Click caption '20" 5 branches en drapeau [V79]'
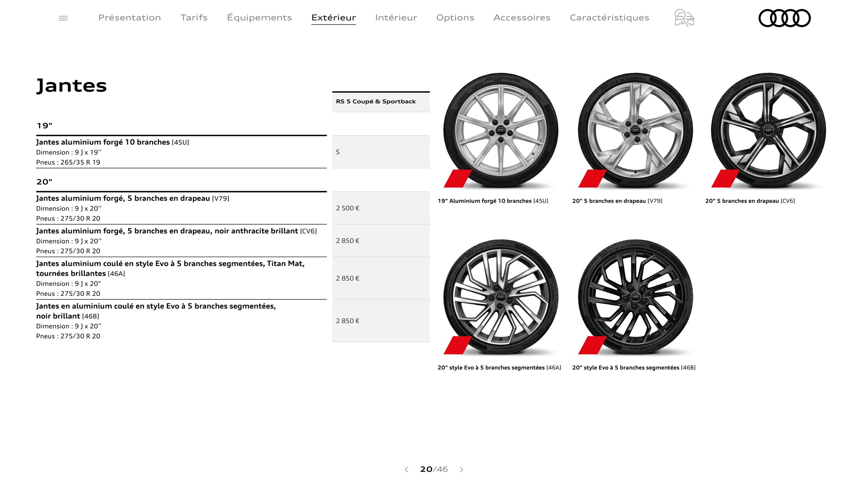The width and height of the screenshot is (868, 488). tap(617, 201)
